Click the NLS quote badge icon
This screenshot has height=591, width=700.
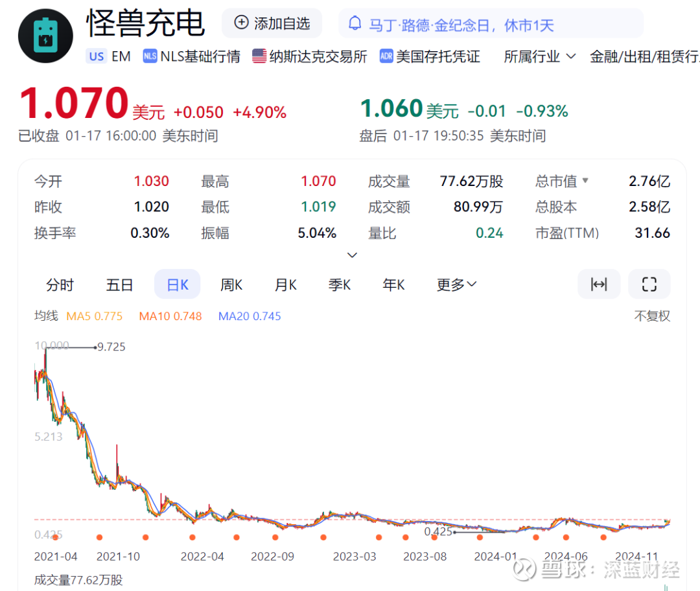tap(150, 56)
